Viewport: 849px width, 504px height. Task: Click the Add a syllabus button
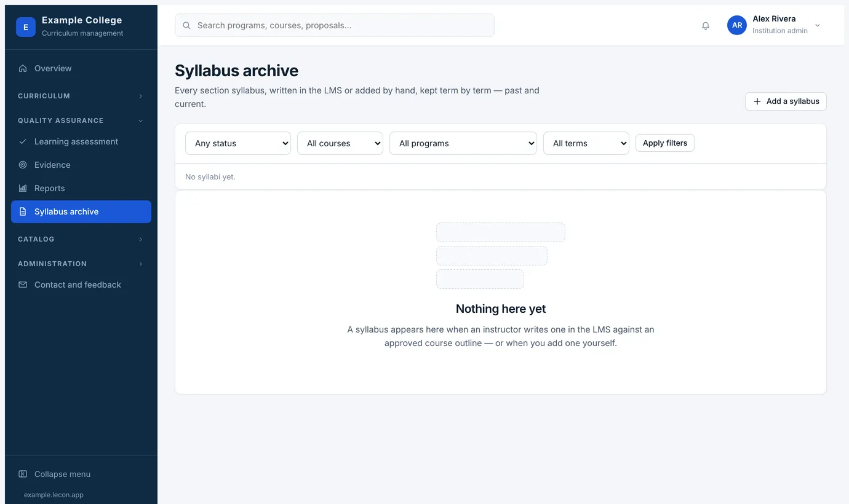coord(786,101)
